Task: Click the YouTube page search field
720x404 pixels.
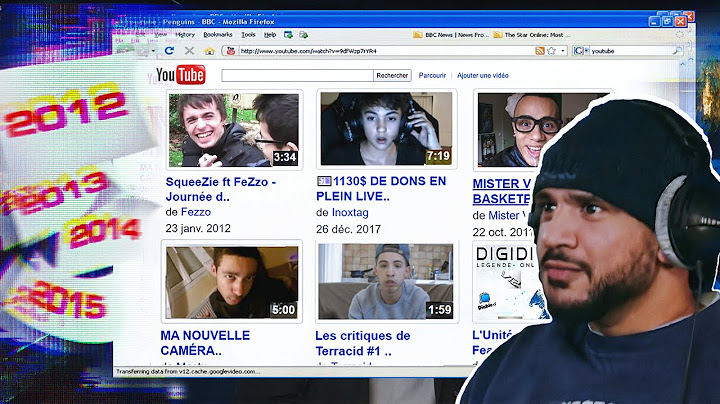Action: pyautogui.click(x=297, y=75)
